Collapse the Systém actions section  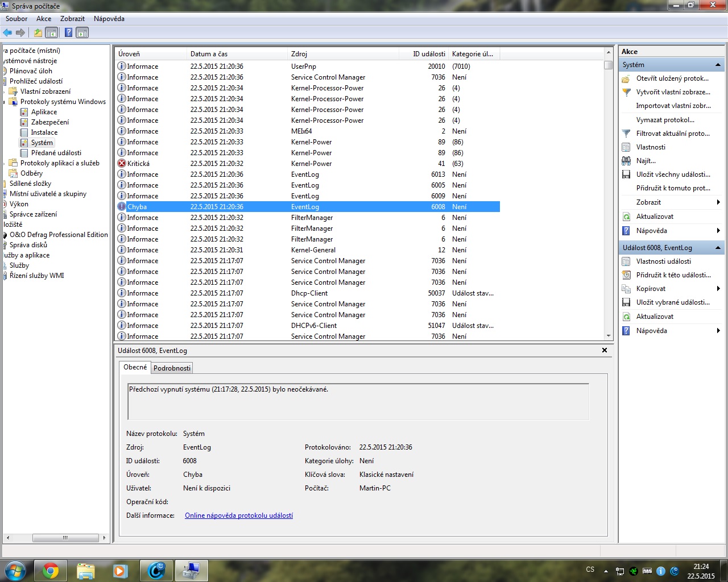coord(718,65)
